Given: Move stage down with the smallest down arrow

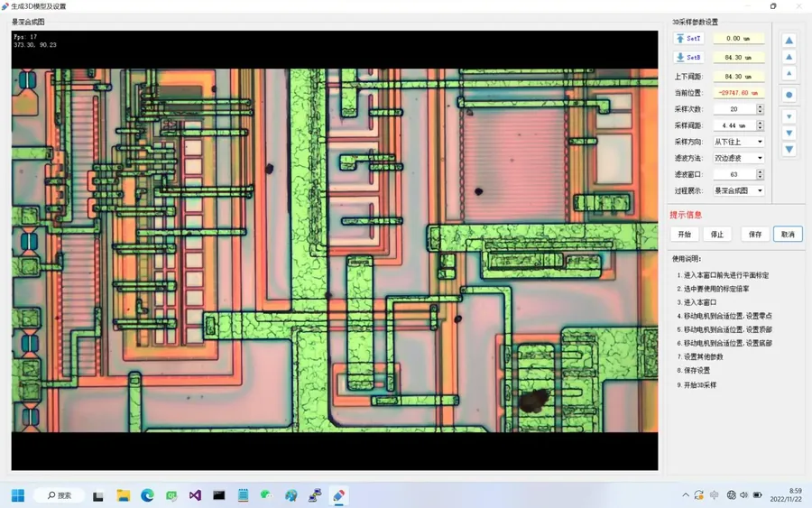Looking at the screenshot, I should tap(789, 116).
